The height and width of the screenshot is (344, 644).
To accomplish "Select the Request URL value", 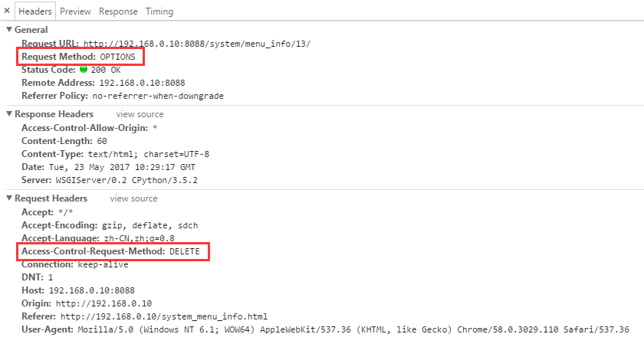I will 197,44.
